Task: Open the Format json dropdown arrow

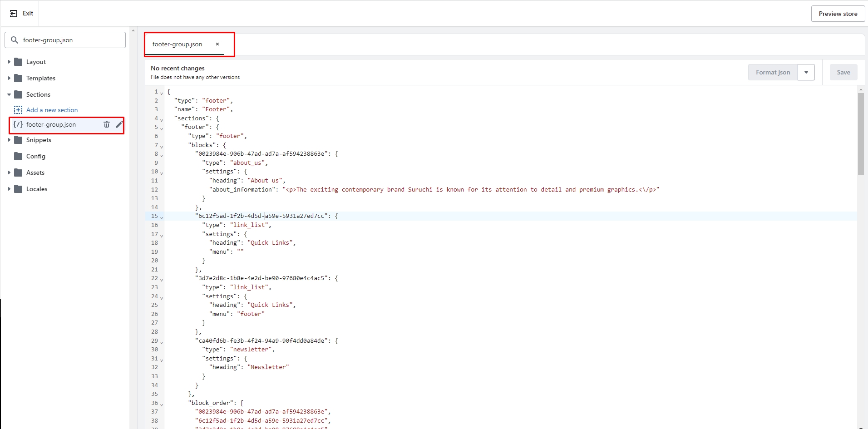Action: [806, 72]
